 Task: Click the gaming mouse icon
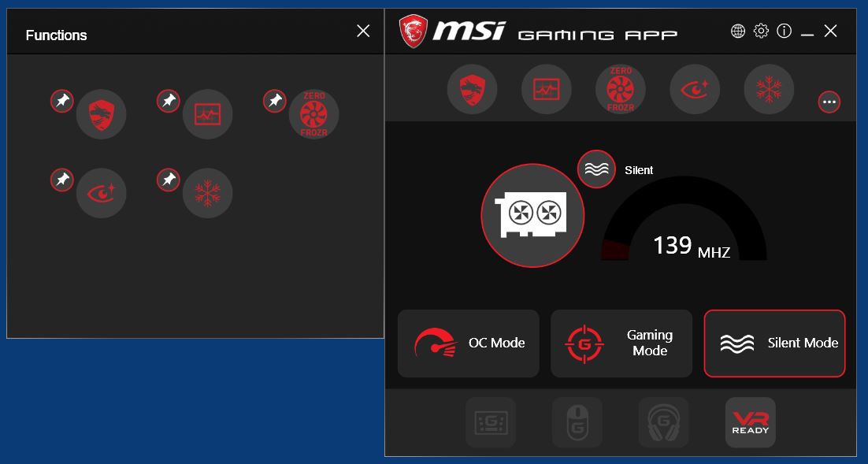tap(577, 422)
